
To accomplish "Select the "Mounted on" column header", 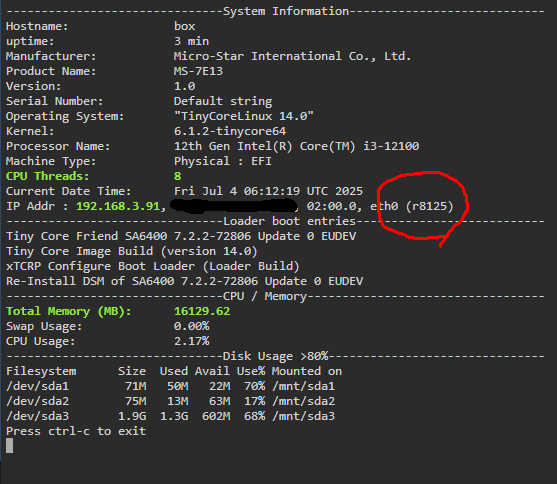I will pyautogui.click(x=307, y=371).
